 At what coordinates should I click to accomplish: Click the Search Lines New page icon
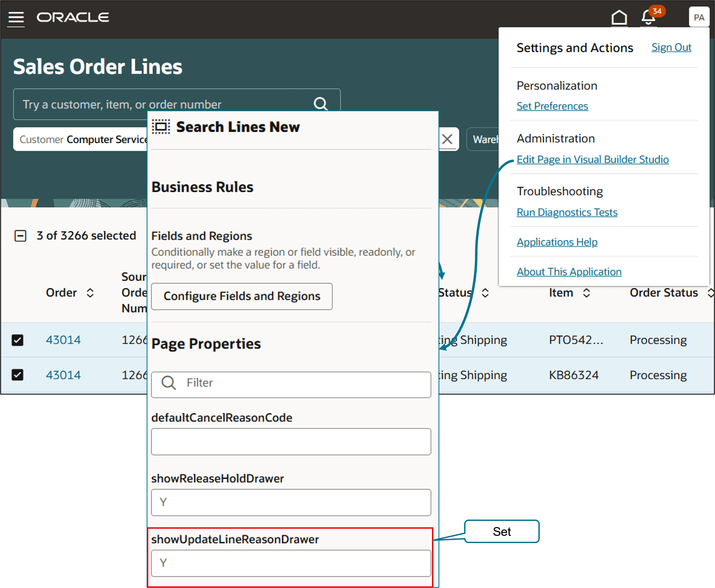click(x=161, y=127)
